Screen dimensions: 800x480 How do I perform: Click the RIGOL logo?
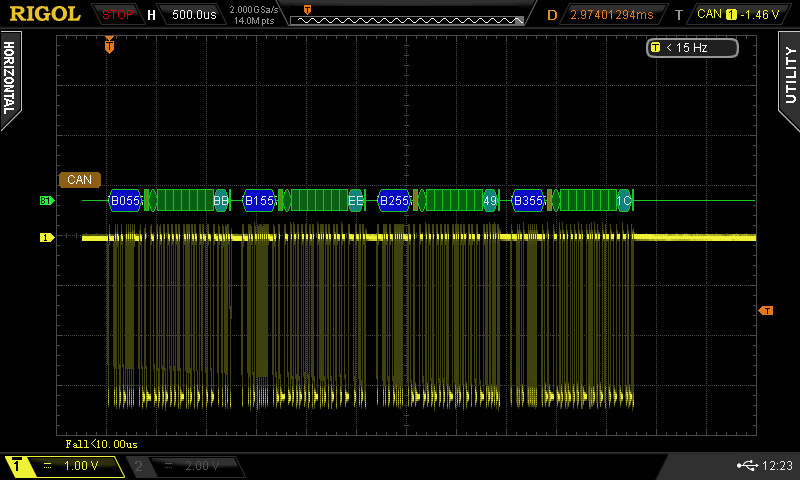point(44,14)
